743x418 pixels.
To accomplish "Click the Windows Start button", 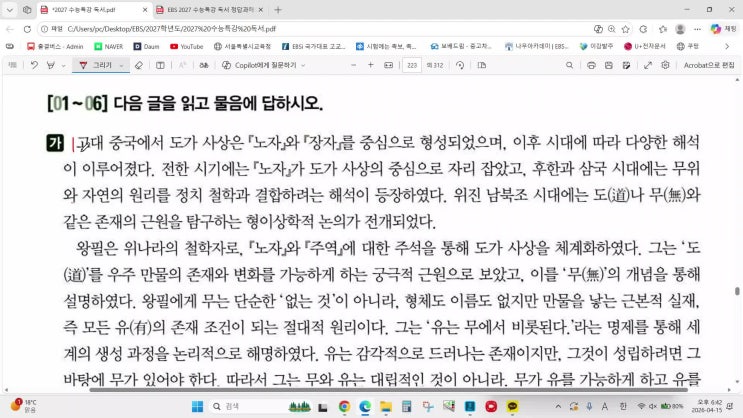I will tap(197, 406).
